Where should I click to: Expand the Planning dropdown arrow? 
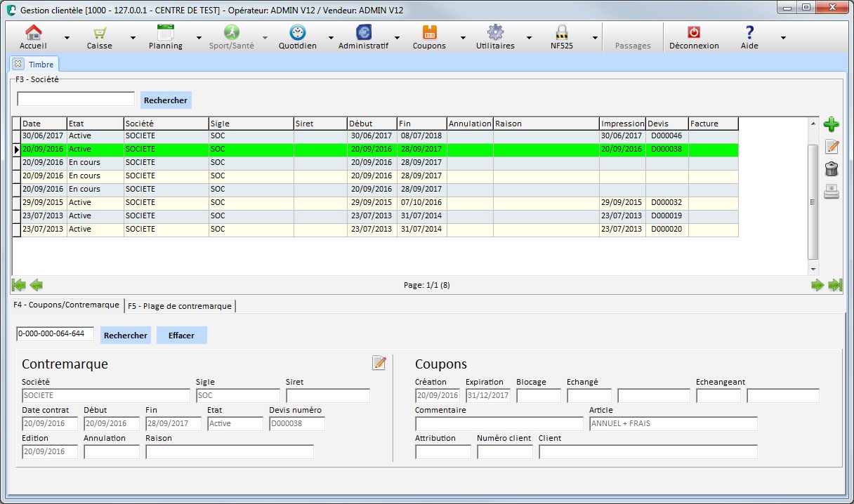(x=199, y=38)
